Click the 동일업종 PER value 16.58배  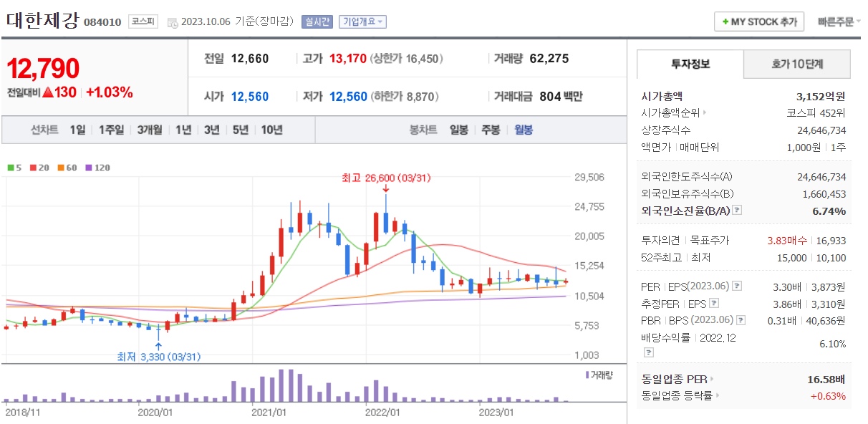tap(826, 379)
